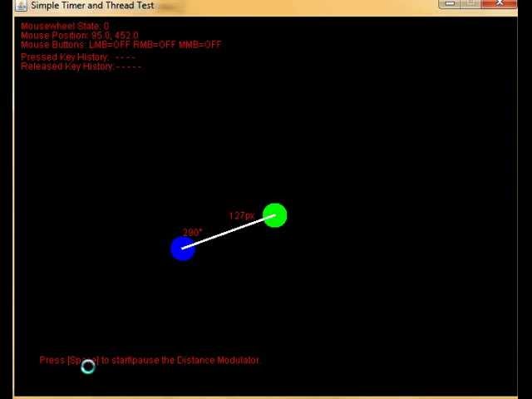Click the angle label near blue circle
532x399 pixels.
coord(192,232)
